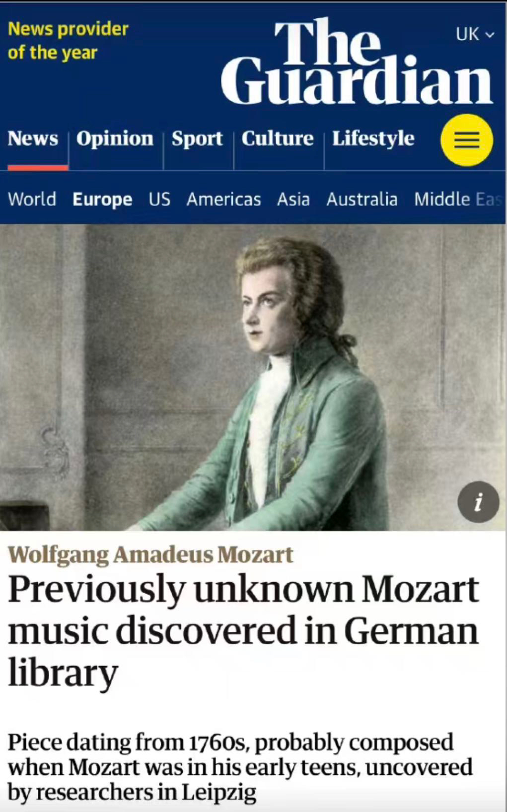The height and width of the screenshot is (812, 507).
Task: Open the US news link
Action: point(159,199)
